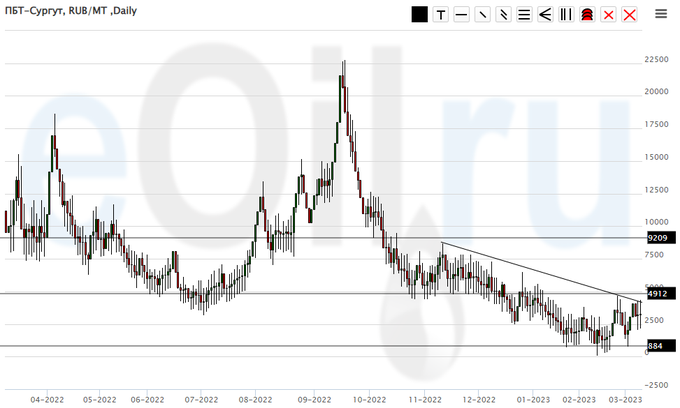Viewport: 680px width, 408px height.
Task: Select the parallel channel drawing tool
Action: pos(503,15)
